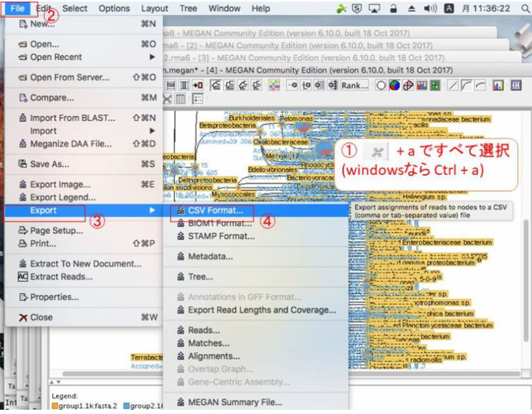Open the Options menu
The image size is (532, 414).
point(114,9)
